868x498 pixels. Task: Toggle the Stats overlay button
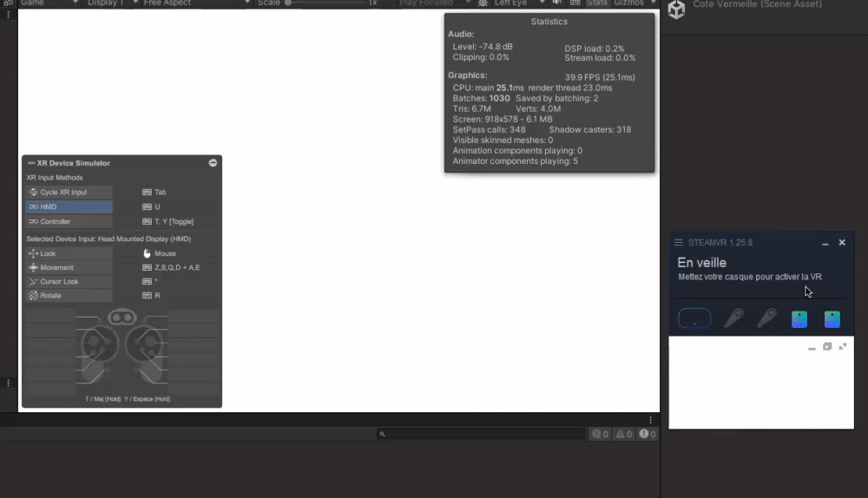click(x=597, y=3)
